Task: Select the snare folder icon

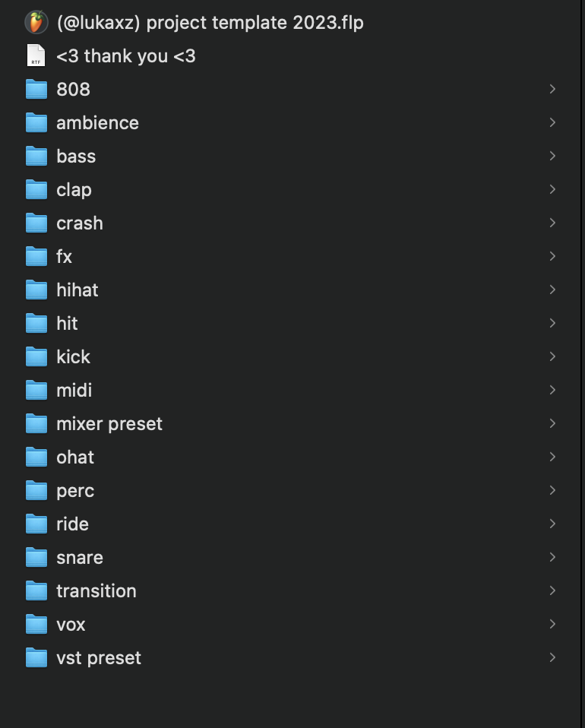Action: pos(36,558)
